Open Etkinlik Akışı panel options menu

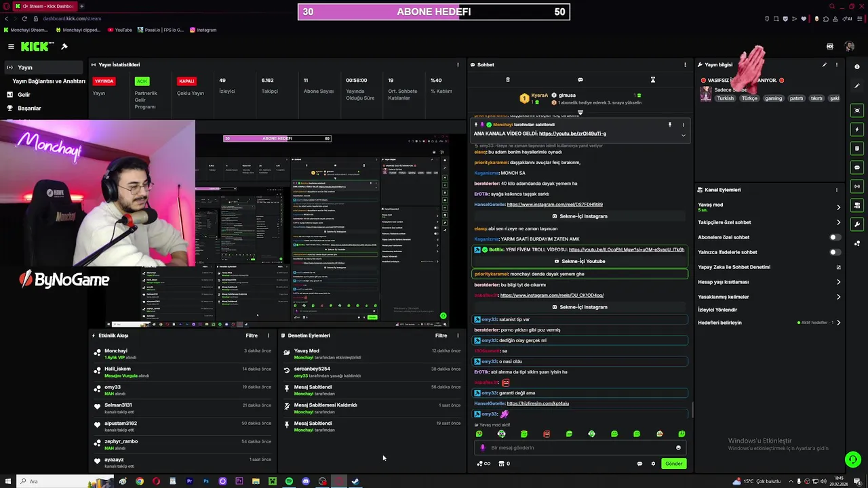[x=268, y=335]
